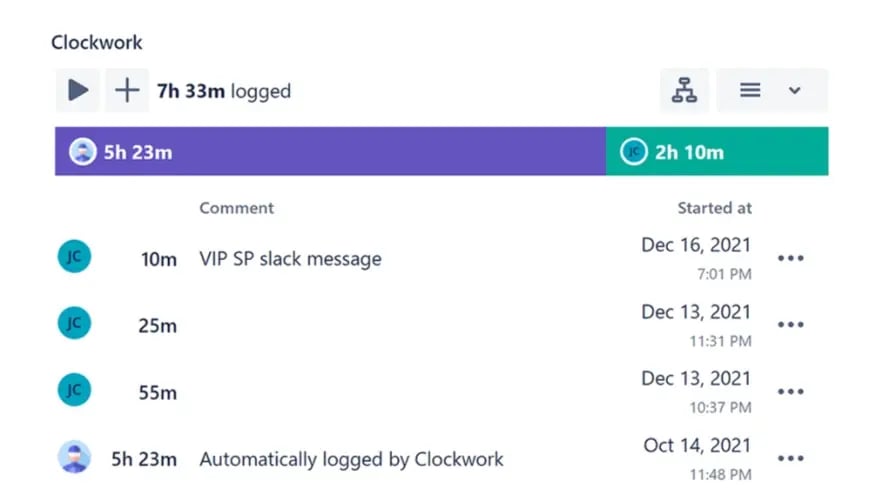Add a worklog with the plus icon
The width and height of the screenshot is (870, 495).
click(127, 90)
